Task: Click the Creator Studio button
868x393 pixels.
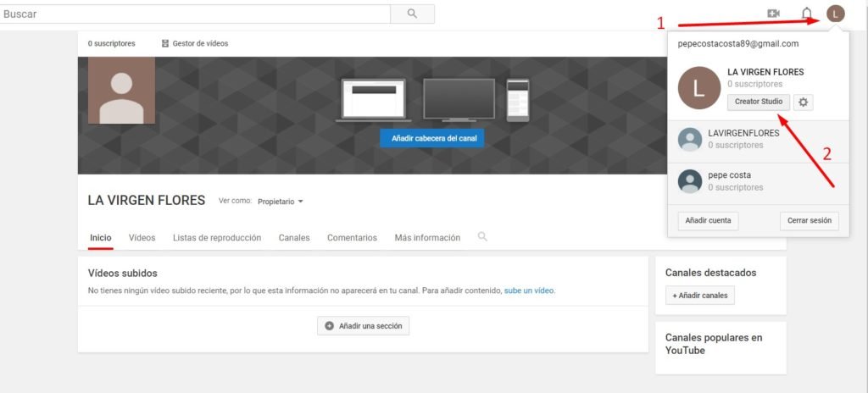Action: coord(759,102)
